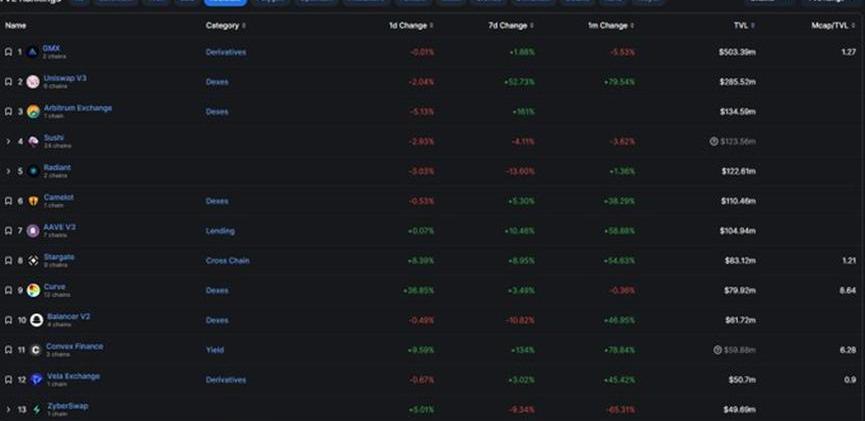
Task: Open the Arbitrum Exchange name link
Action: pos(78,108)
